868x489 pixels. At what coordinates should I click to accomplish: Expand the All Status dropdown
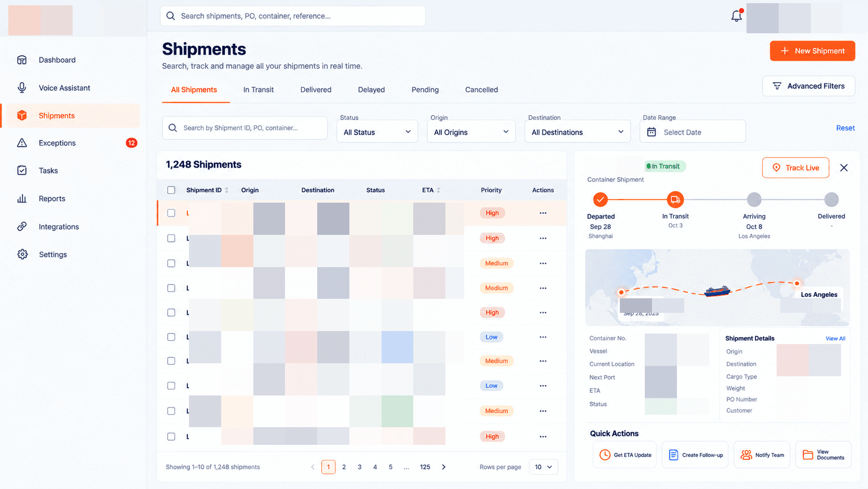[377, 132]
